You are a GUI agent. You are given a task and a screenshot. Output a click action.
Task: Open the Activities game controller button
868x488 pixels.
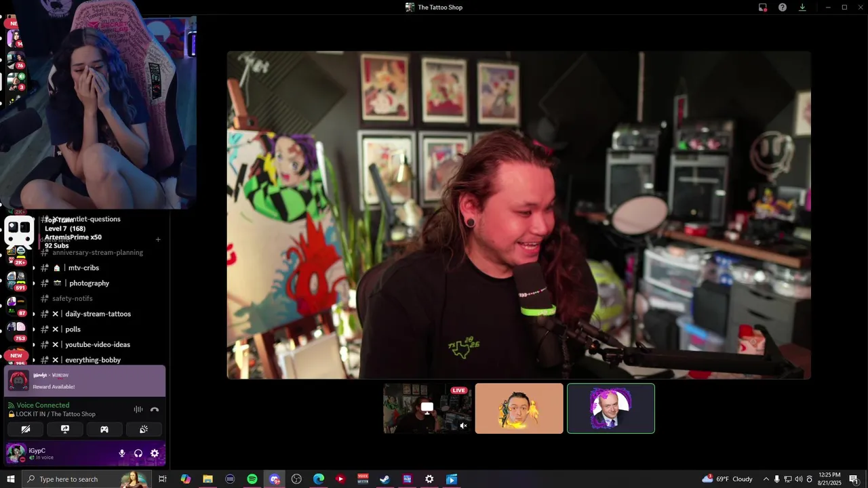point(104,429)
